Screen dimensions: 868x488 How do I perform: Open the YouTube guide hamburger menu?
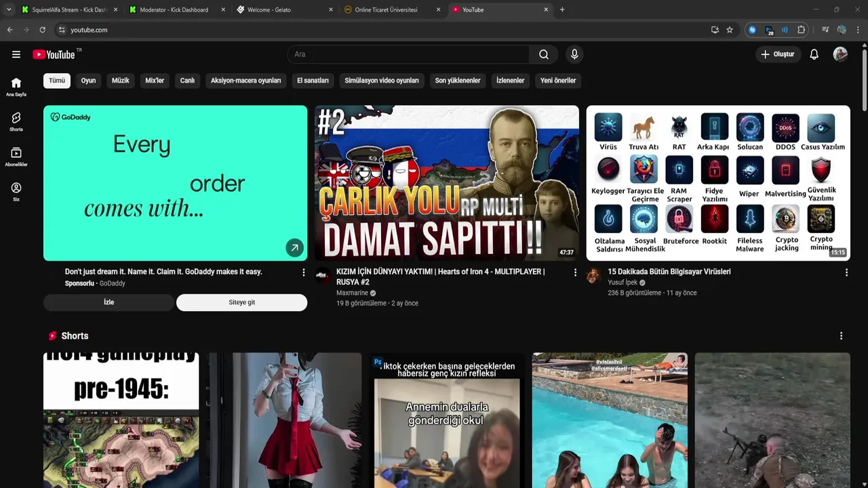[16, 54]
